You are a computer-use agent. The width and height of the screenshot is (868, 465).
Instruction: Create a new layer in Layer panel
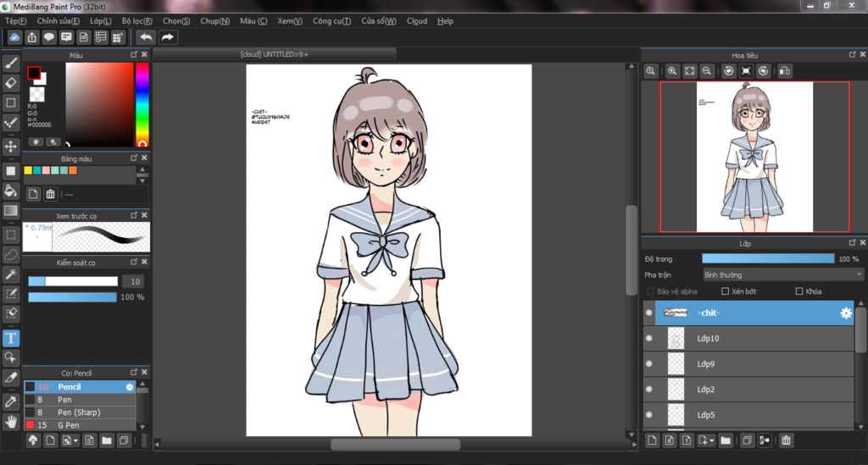coord(652,440)
